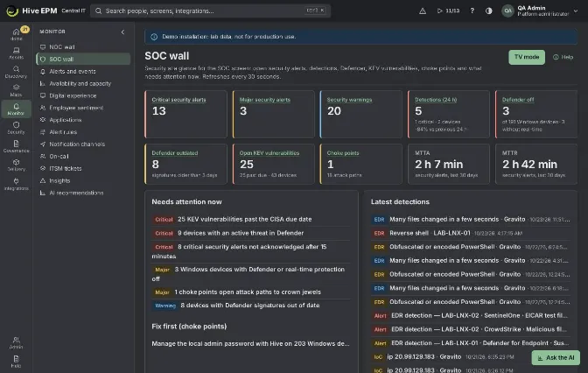The height and width of the screenshot is (373, 588).
Task: Open Alert rules menu item
Action: click(83, 132)
